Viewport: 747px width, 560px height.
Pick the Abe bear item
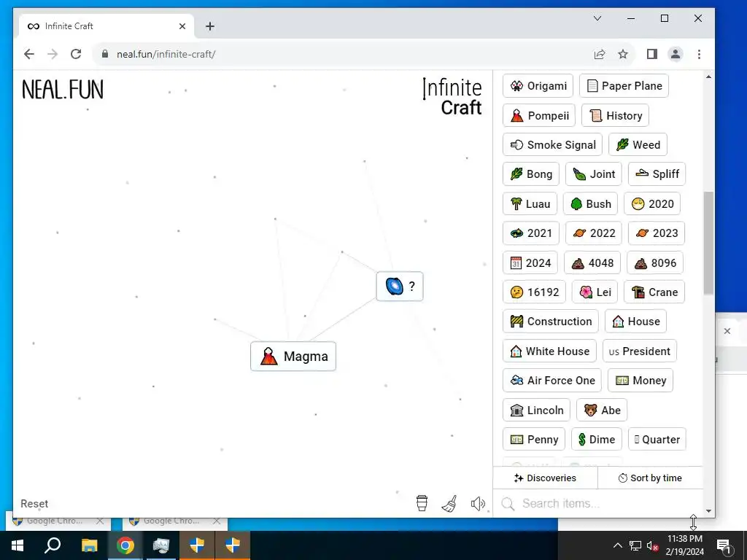[602, 410]
